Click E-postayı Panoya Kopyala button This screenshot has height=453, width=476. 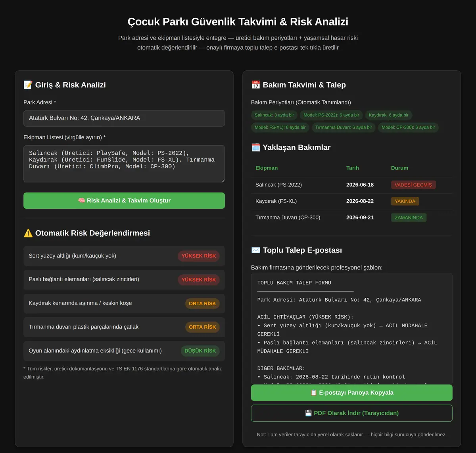click(351, 393)
